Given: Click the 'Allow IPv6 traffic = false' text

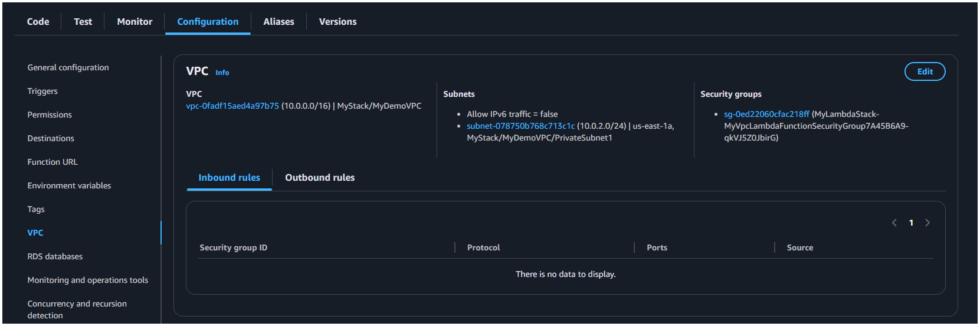Looking at the screenshot, I should click(512, 114).
